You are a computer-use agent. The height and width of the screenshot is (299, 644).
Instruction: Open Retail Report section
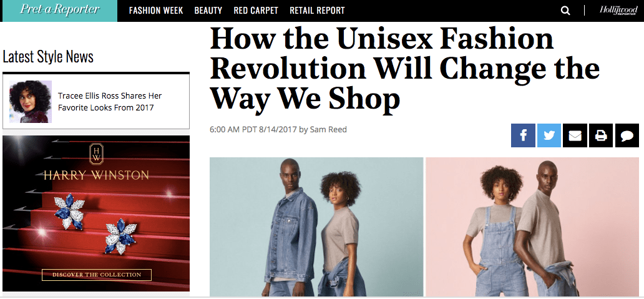317,11
